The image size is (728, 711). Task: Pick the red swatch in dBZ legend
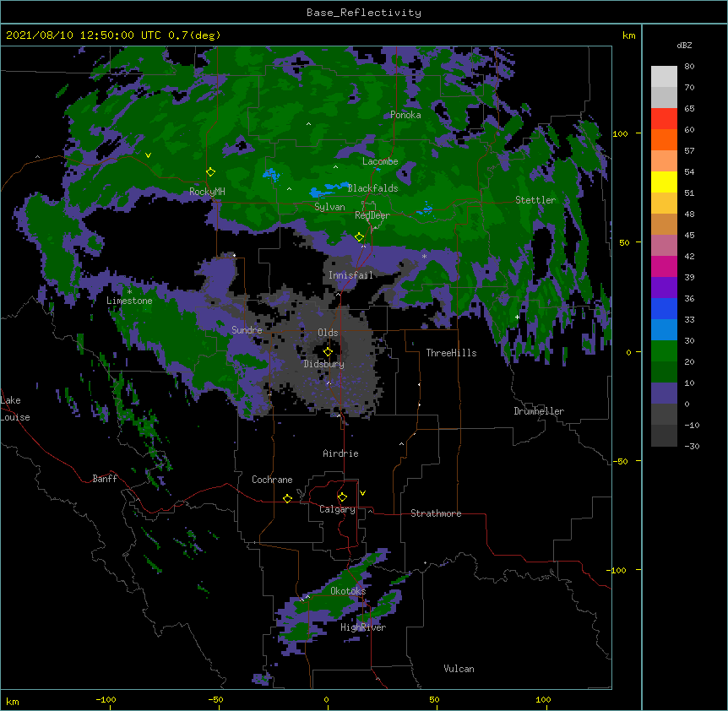(664, 119)
